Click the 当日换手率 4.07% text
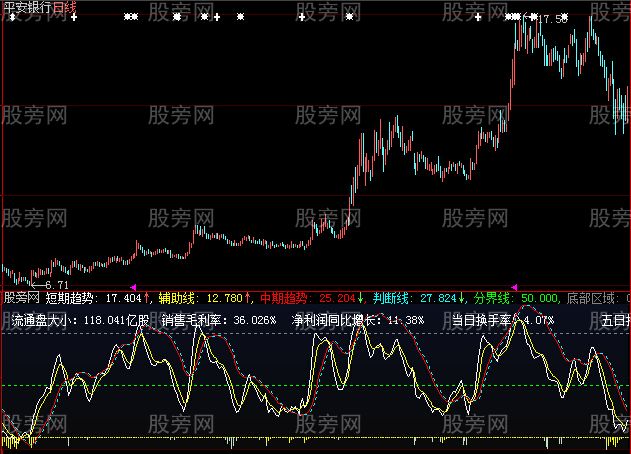The image size is (631, 454). 503,320
